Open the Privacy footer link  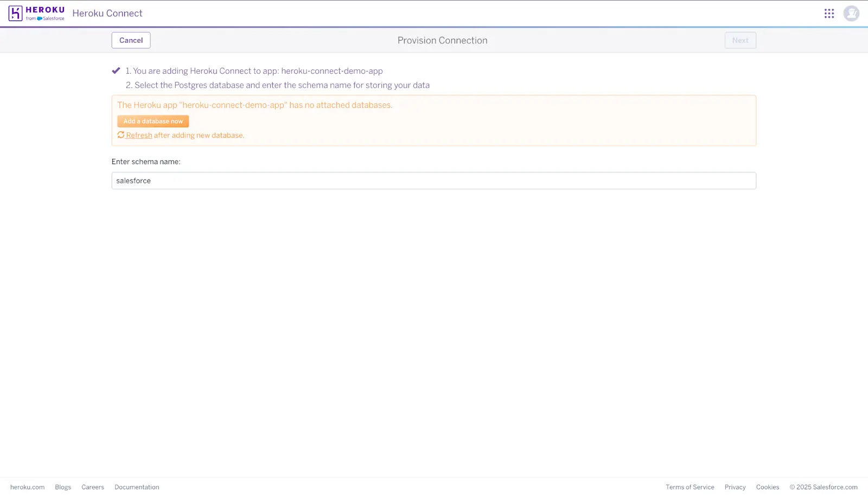pos(735,487)
